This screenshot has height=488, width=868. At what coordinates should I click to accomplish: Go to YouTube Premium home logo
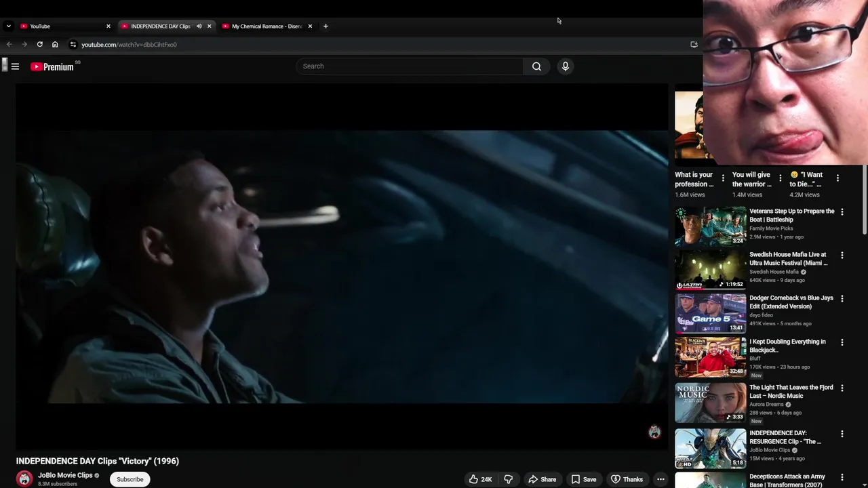(52, 66)
